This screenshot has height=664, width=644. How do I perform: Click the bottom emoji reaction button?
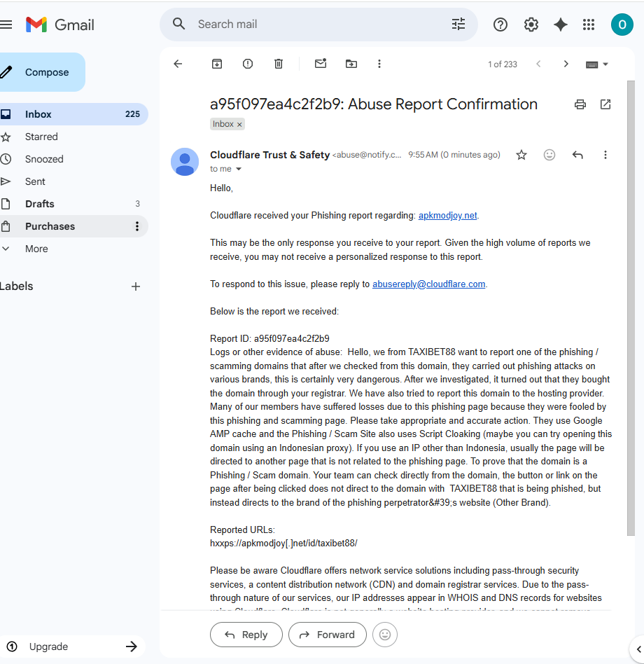click(x=384, y=635)
